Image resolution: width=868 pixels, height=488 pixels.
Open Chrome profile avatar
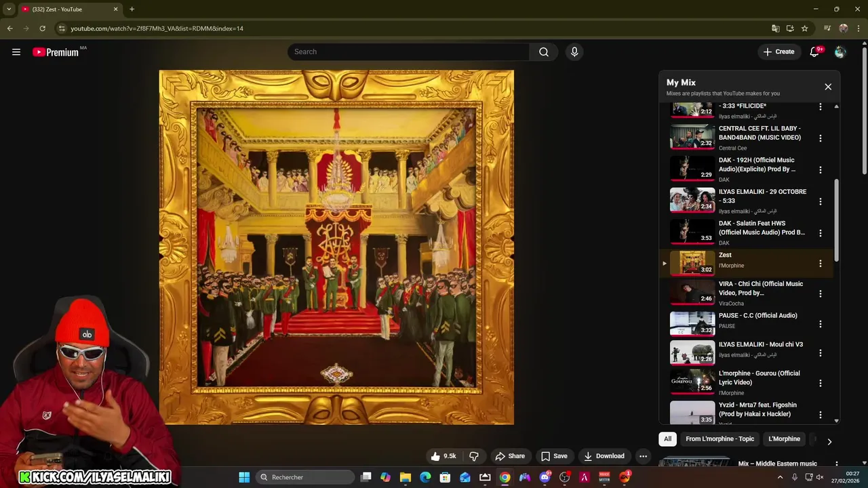pyautogui.click(x=843, y=28)
